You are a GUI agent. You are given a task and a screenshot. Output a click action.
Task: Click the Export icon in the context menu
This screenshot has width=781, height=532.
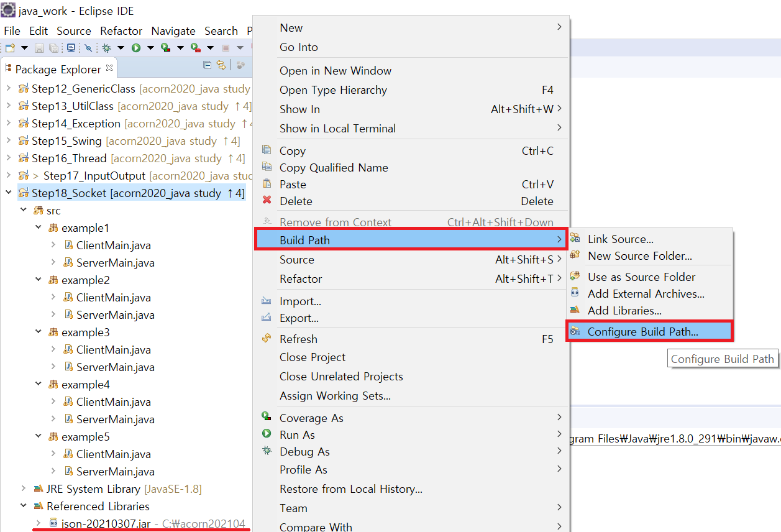tap(267, 318)
